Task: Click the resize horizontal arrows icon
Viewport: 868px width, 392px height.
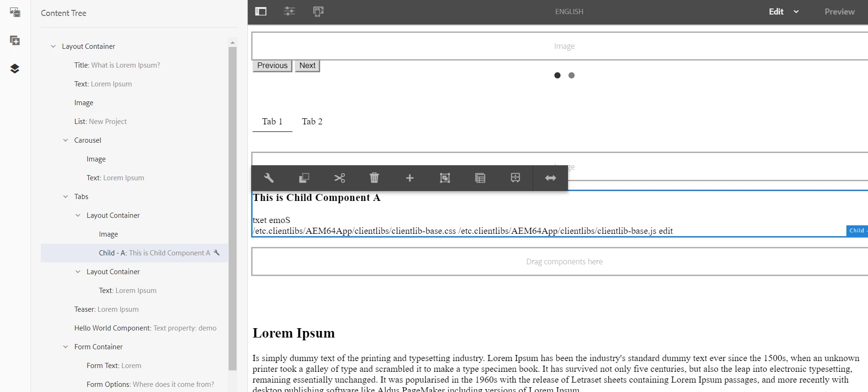Action: [551, 178]
